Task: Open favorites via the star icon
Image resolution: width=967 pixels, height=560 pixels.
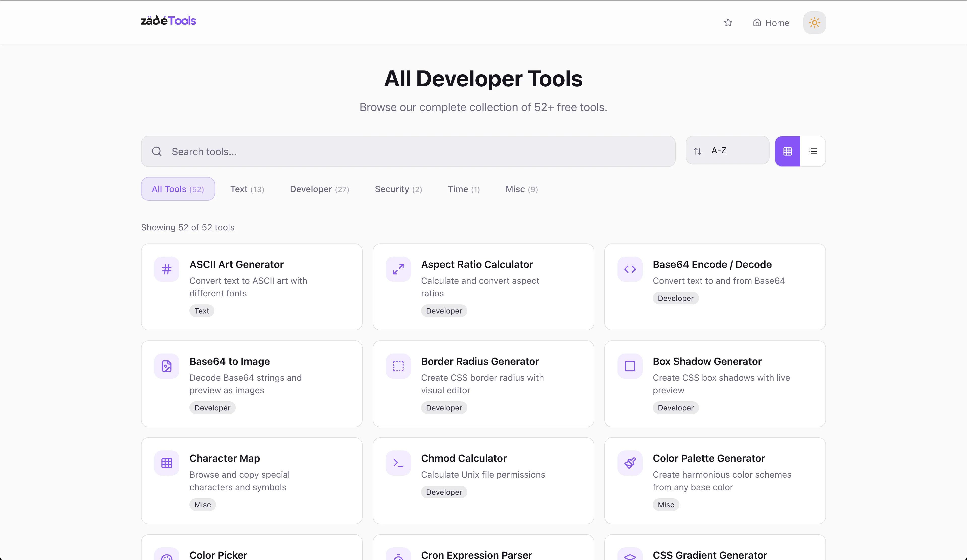Action: (728, 23)
